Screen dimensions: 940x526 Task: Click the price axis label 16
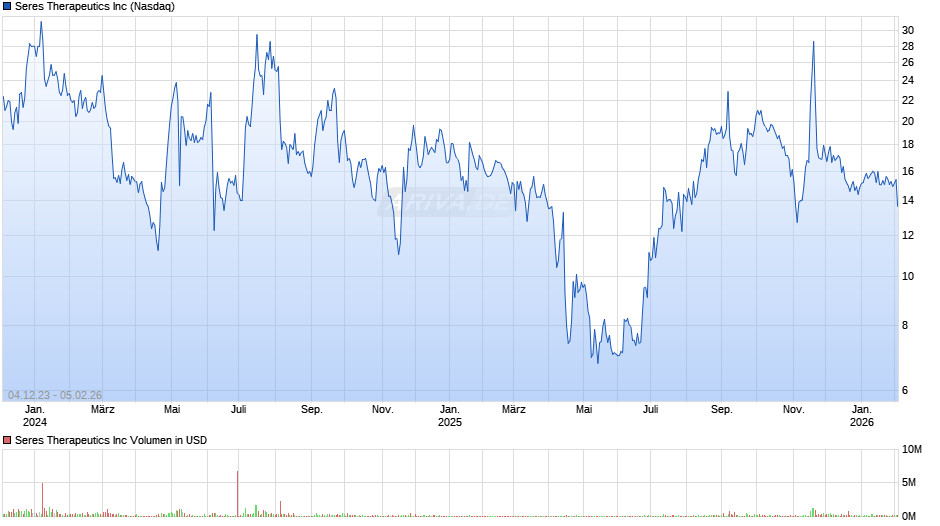coord(908,172)
